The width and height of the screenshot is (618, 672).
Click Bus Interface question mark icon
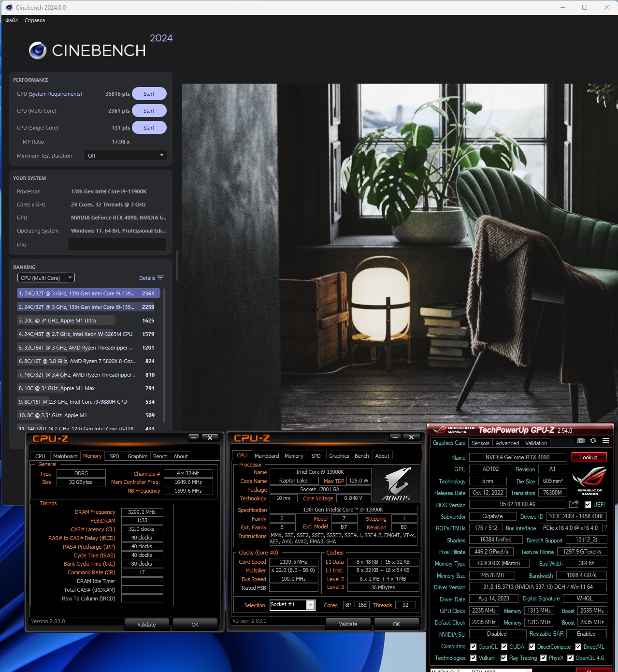(605, 528)
